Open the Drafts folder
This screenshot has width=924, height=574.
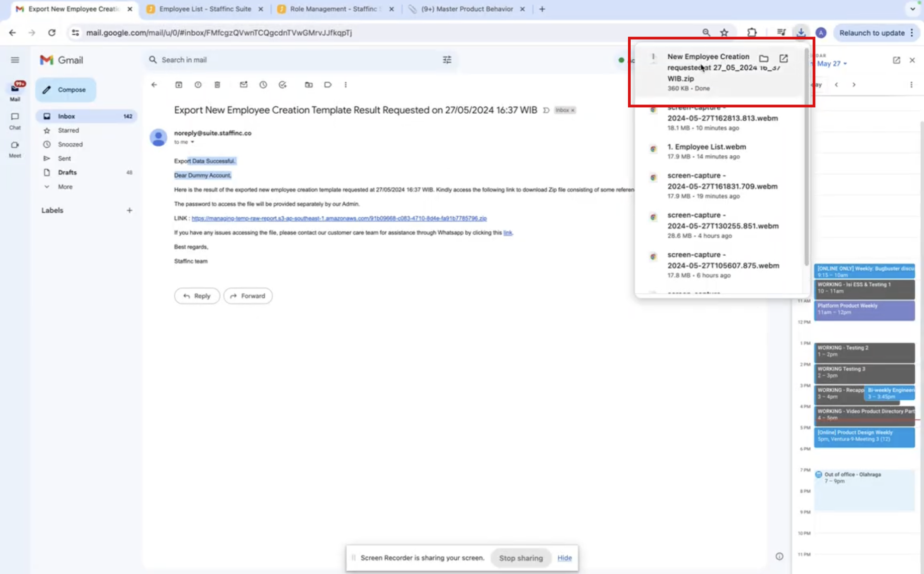(x=67, y=172)
